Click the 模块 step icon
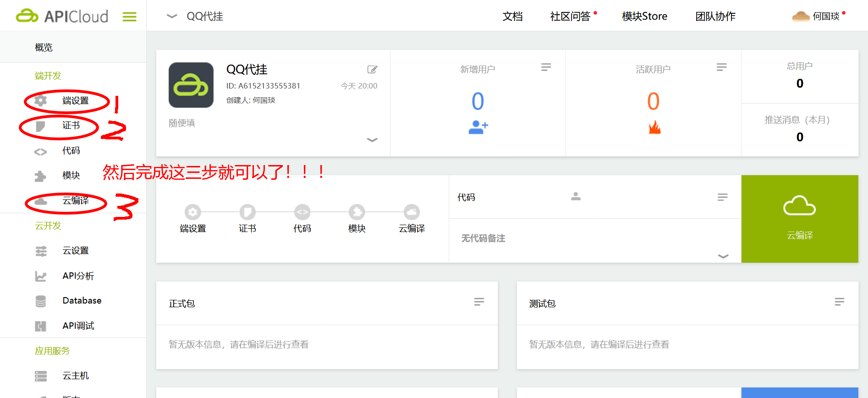The height and width of the screenshot is (398, 868). (357, 212)
